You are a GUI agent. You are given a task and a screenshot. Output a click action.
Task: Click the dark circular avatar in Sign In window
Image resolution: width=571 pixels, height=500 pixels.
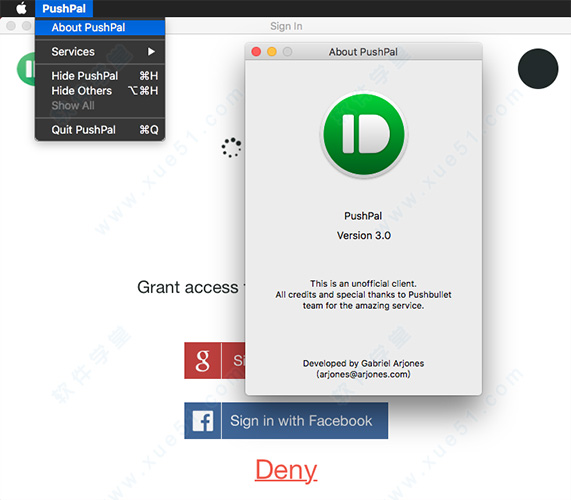click(538, 68)
